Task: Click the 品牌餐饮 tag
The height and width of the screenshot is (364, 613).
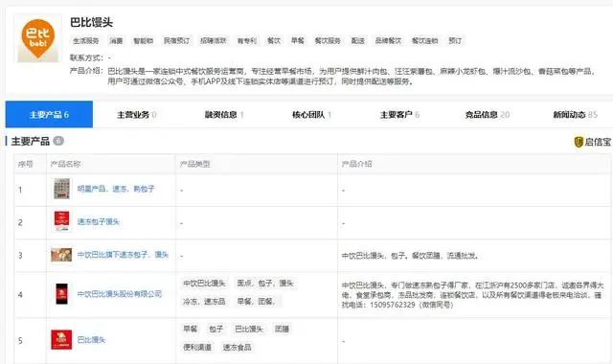Action: pyautogui.click(x=388, y=40)
